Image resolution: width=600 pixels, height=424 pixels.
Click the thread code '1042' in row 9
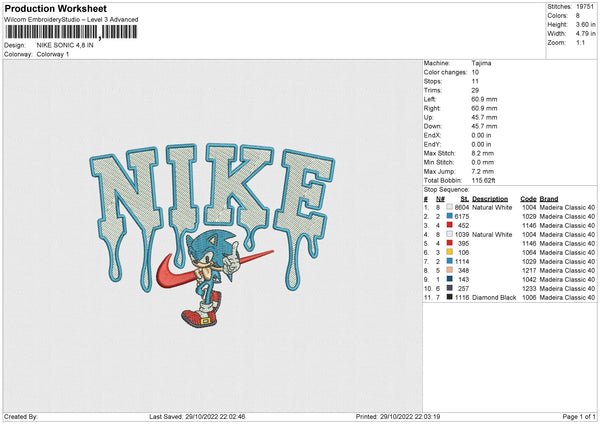point(529,279)
